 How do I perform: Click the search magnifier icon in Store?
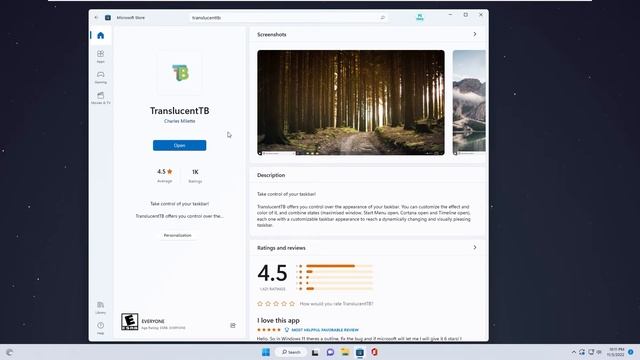point(382,18)
